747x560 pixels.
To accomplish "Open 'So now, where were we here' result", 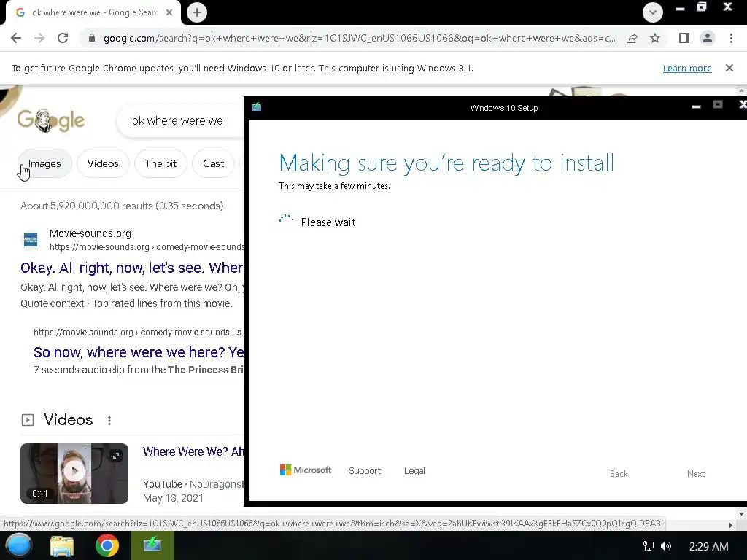I will pyautogui.click(x=138, y=352).
